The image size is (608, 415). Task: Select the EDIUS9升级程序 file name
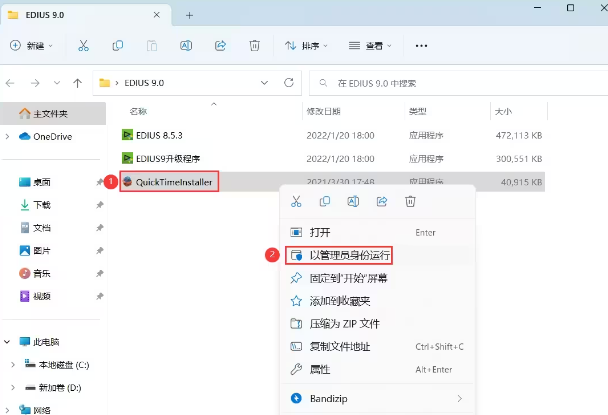(168, 159)
